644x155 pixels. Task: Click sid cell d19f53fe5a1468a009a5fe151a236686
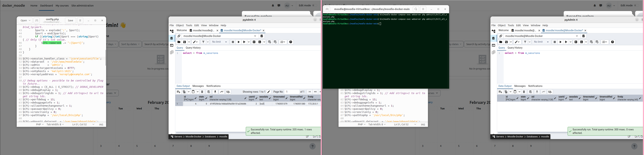tap(228, 104)
